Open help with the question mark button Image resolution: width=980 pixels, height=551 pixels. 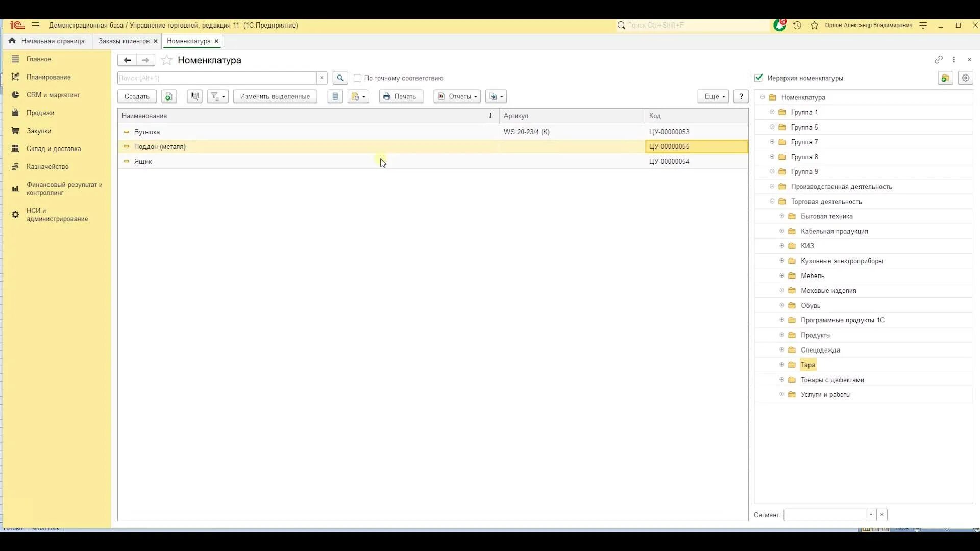(x=741, y=96)
